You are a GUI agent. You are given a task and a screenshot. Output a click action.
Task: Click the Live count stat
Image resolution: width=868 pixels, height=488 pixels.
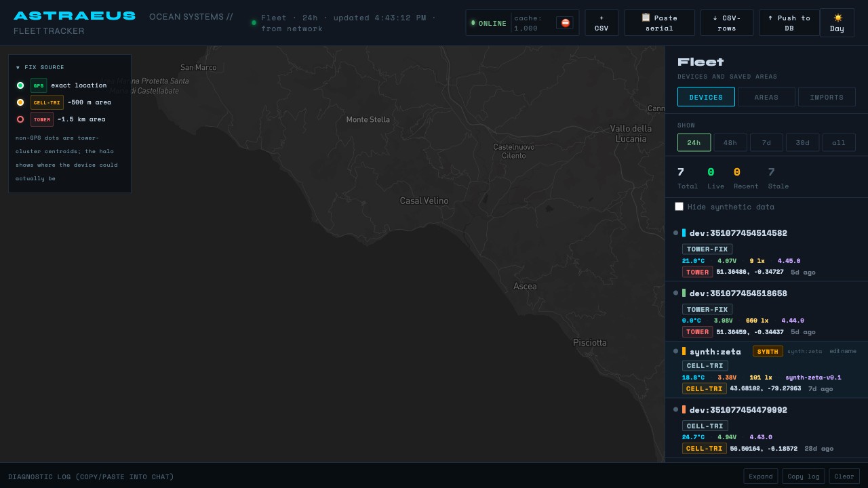click(x=715, y=178)
